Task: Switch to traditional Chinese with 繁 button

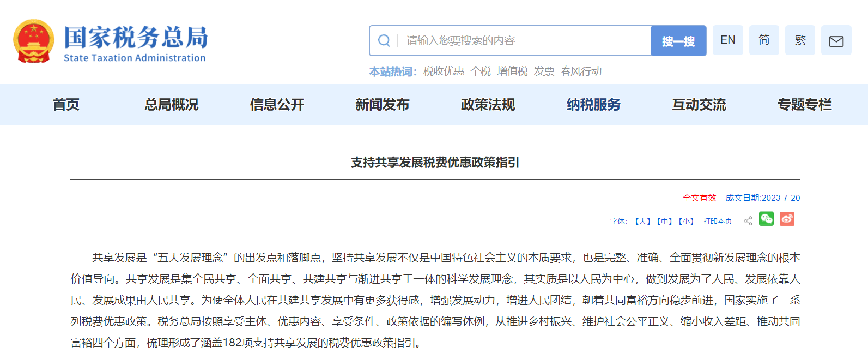Action: 800,40
